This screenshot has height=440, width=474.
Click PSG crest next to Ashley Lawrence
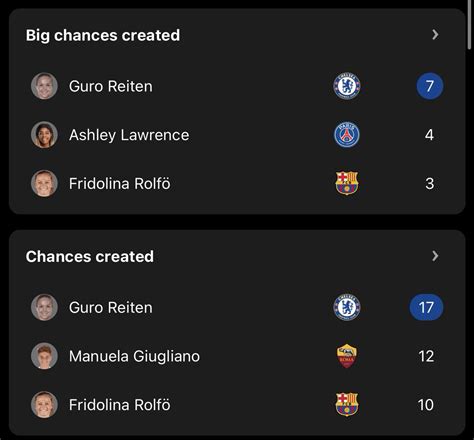point(347,135)
